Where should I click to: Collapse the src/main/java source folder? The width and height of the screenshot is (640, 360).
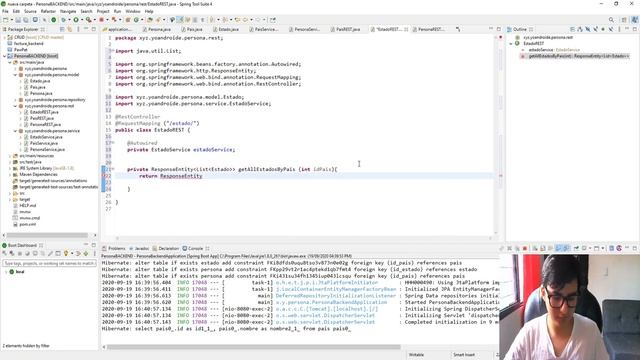(x=10, y=62)
